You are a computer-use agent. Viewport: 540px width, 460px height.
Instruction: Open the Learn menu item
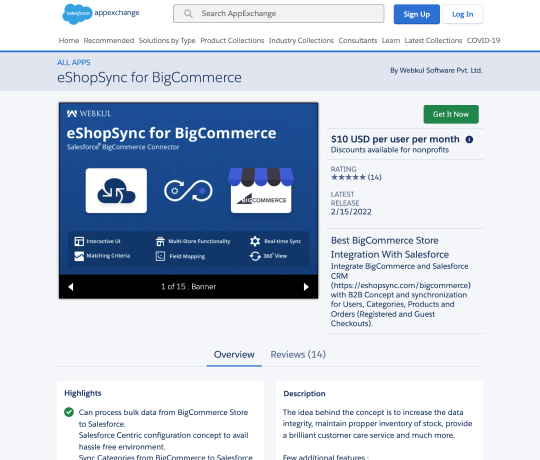(x=391, y=41)
